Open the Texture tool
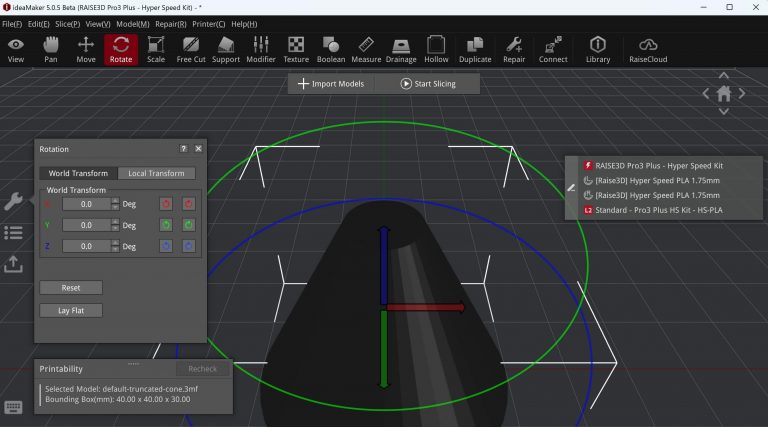This screenshot has height=427, width=768. click(x=296, y=49)
